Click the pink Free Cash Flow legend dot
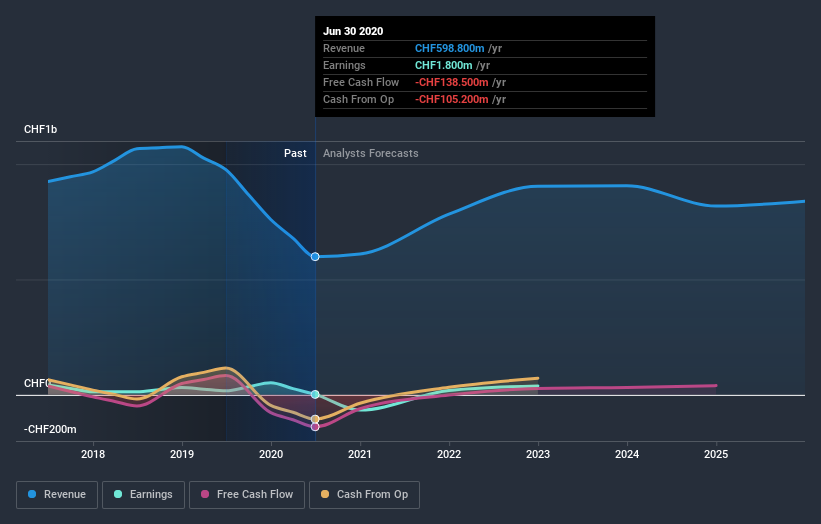821x524 pixels. coord(205,494)
